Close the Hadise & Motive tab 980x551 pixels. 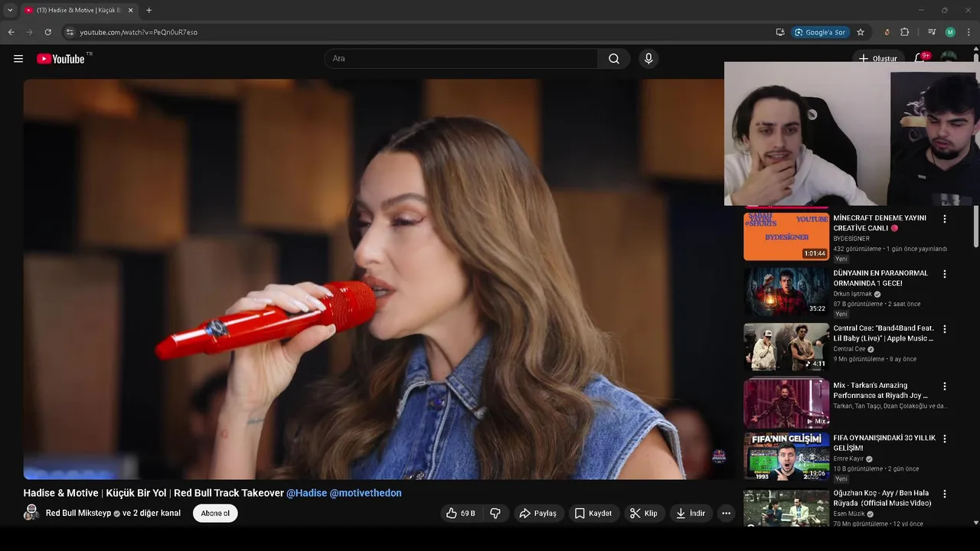pos(130,11)
